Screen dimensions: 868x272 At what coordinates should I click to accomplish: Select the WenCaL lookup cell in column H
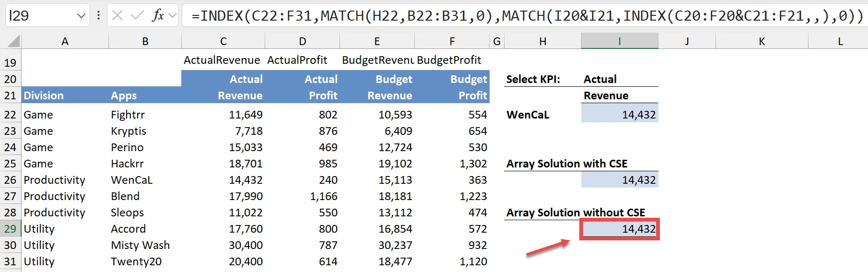542,115
